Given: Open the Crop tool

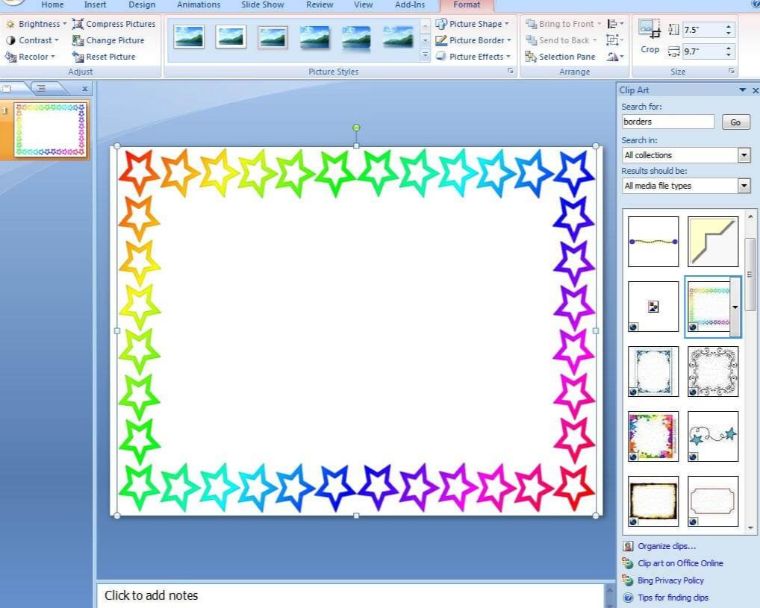Looking at the screenshot, I should (x=650, y=37).
